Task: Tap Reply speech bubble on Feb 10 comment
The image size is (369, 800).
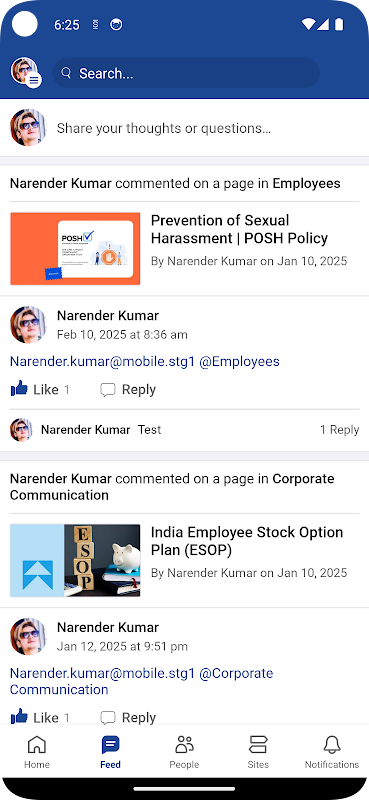Action: click(108, 390)
